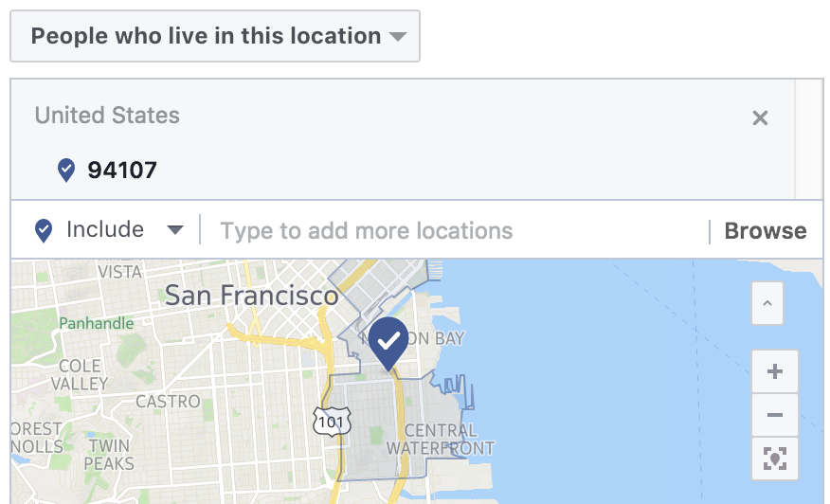Click the Include label
830x504 pixels.
tap(105, 230)
